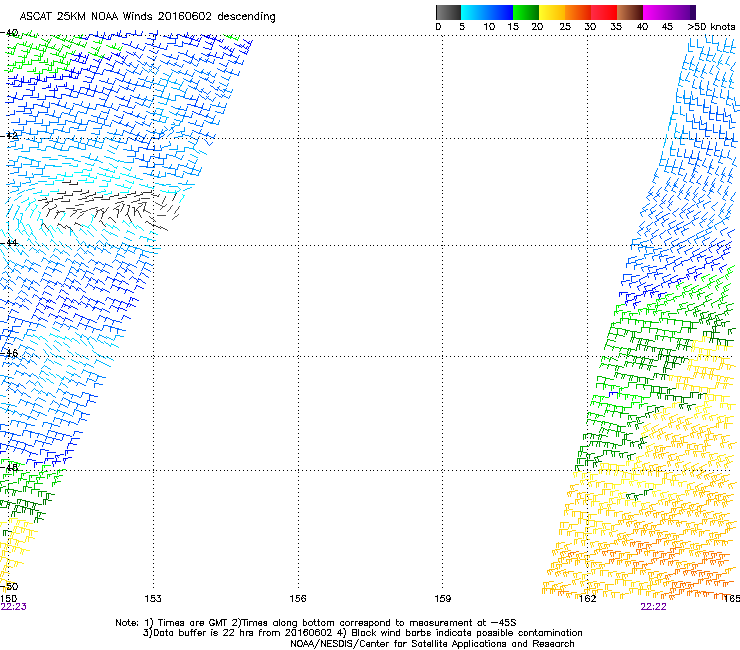Click the ASCAT 25KM NOAA Winds title
The image size is (740, 650).
pyautogui.click(x=147, y=17)
